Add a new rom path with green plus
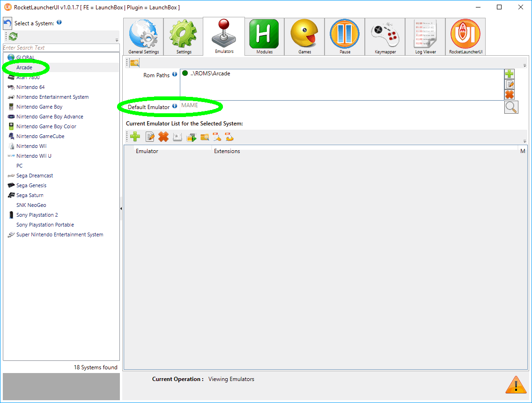 pyautogui.click(x=510, y=74)
